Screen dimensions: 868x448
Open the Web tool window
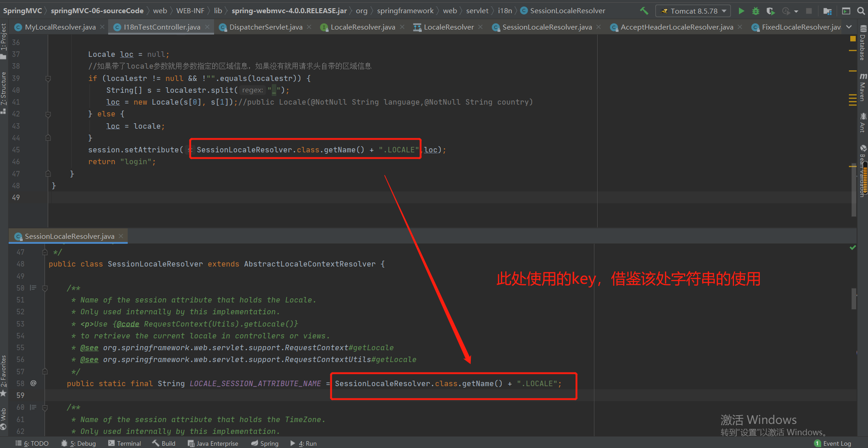tap(4, 418)
